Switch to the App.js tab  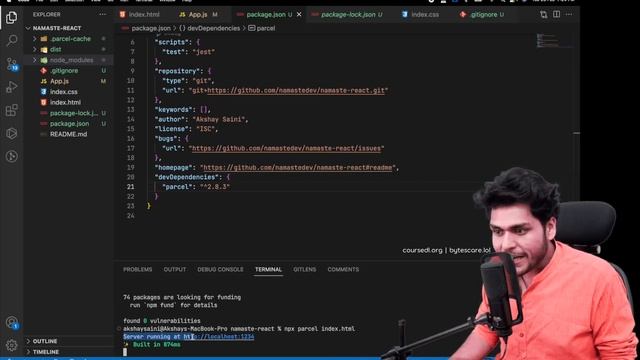[x=198, y=14]
